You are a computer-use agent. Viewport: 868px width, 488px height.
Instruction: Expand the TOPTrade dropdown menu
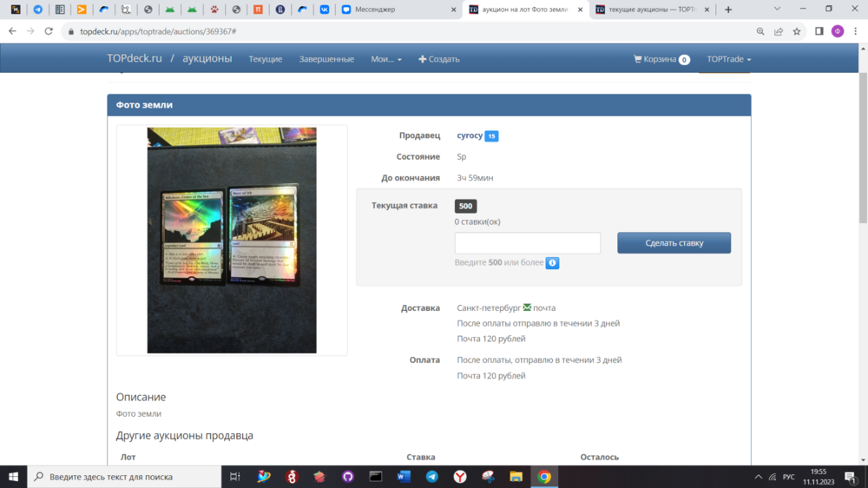(728, 59)
